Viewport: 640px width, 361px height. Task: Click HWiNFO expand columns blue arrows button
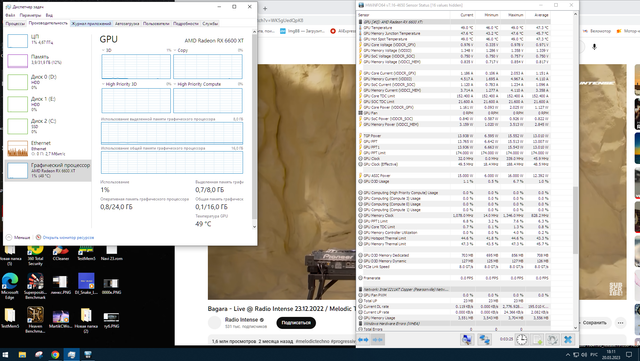pos(363,340)
